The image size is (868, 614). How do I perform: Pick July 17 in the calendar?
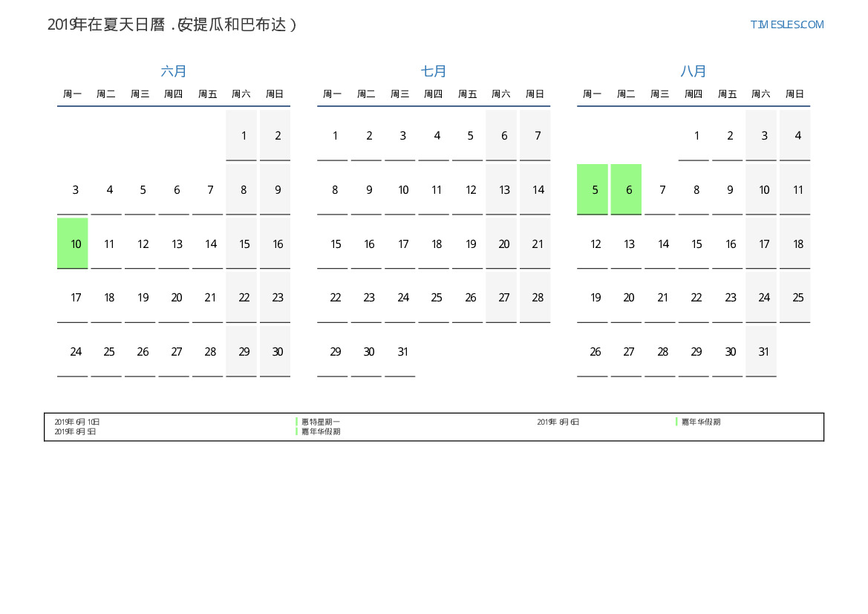pyautogui.click(x=402, y=244)
